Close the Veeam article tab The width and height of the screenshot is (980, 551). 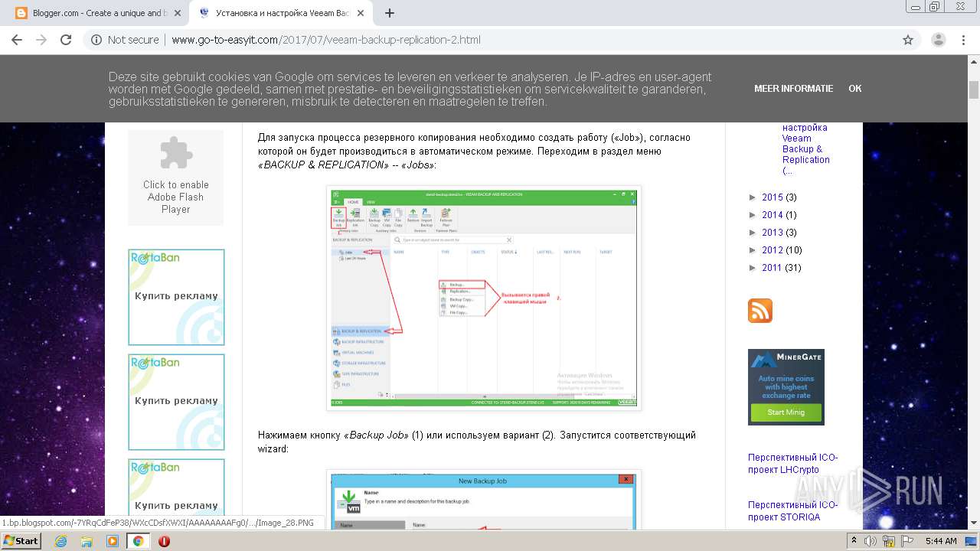361,13
